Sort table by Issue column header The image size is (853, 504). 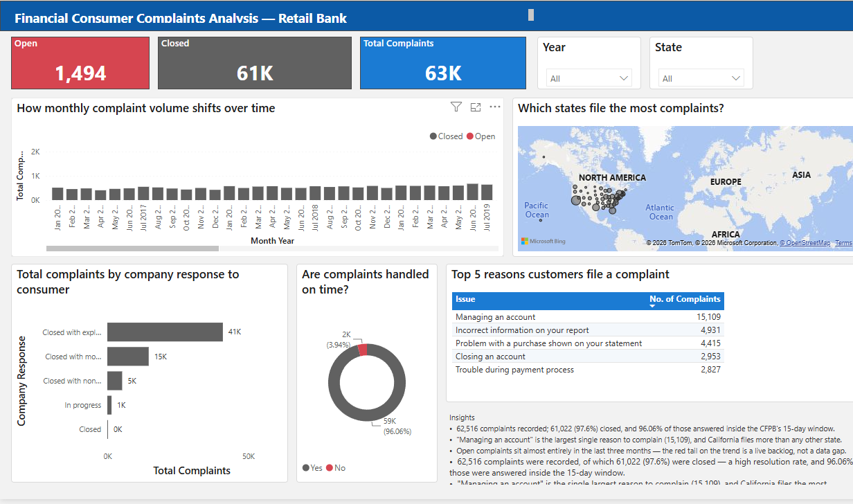[465, 299]
